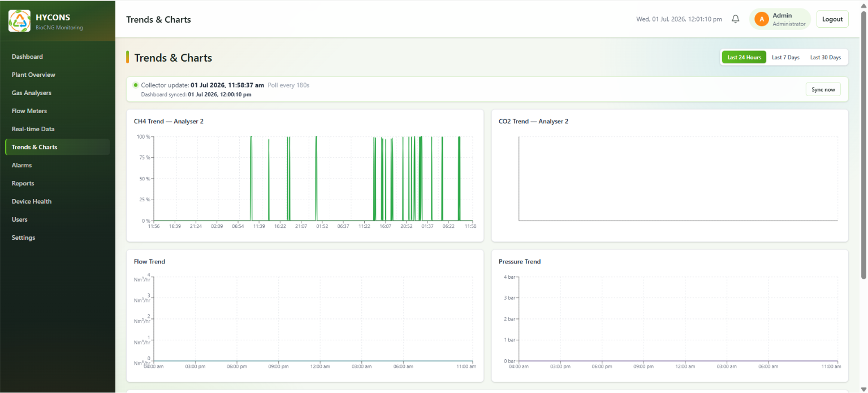
Task: Click the '21:24' CH4 time label
Action: [196, 226]
